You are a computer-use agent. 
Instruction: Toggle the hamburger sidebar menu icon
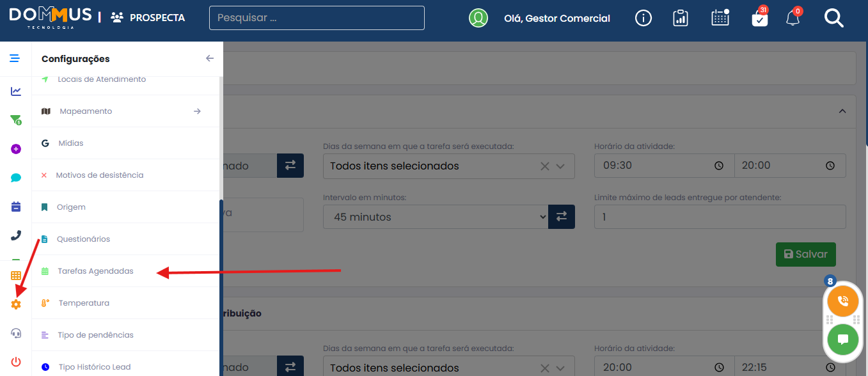click(15, 58)
